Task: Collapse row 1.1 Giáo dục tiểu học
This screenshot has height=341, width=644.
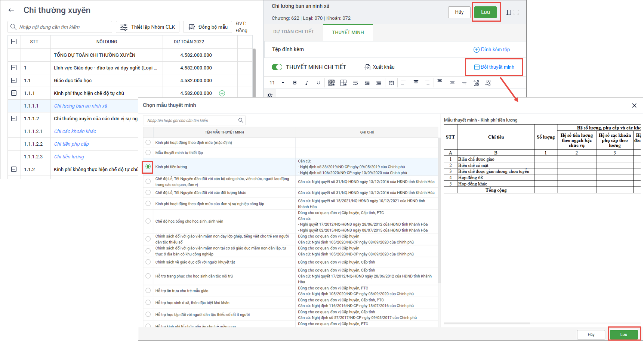Action: [x=14, y=80]
